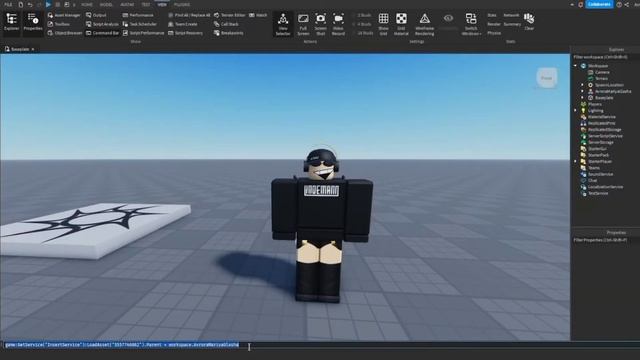The height and width of the screenshot is (360, 640).
Task: Open the Terrain Editor
Action: pyautogui.click(x=230, y=15)
